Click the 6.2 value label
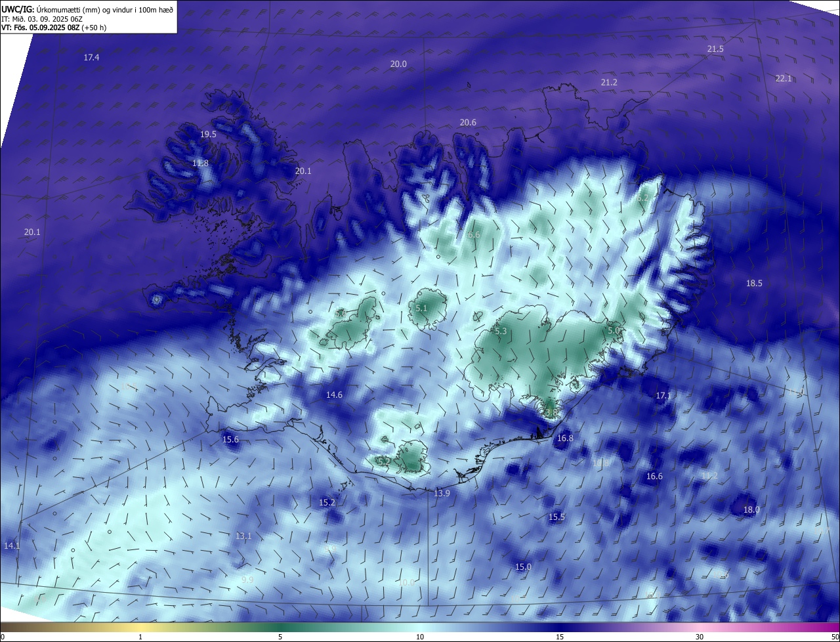The height and width of the screenshot is (642, 840). click(x=642, y=198)
